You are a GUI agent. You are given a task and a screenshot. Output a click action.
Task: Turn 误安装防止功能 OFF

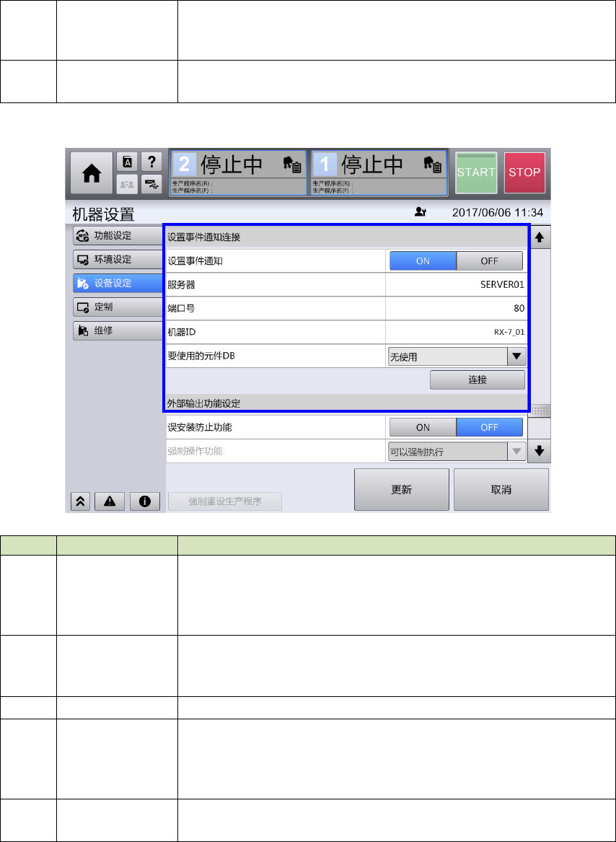pyautogui.click(x=489, y=427)
